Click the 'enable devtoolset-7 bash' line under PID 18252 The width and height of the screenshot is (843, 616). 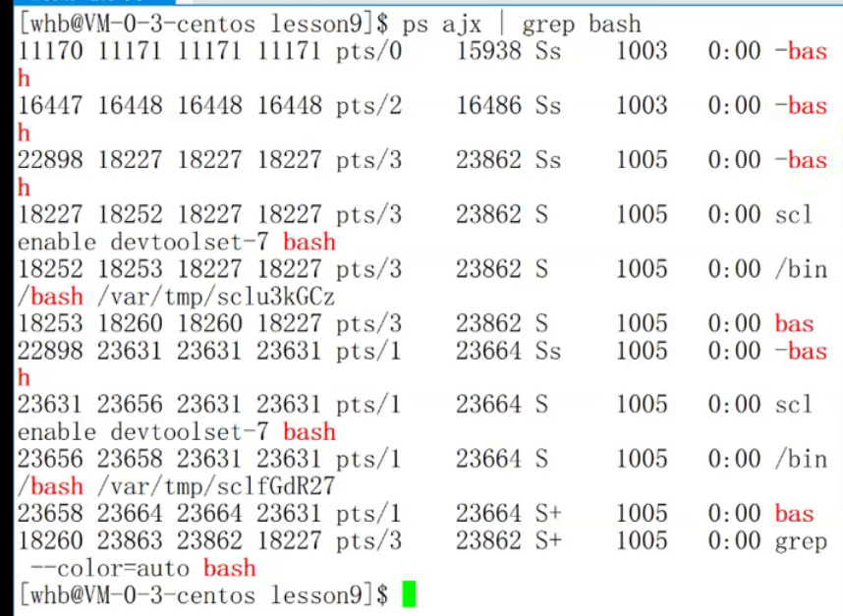point(176,242)
